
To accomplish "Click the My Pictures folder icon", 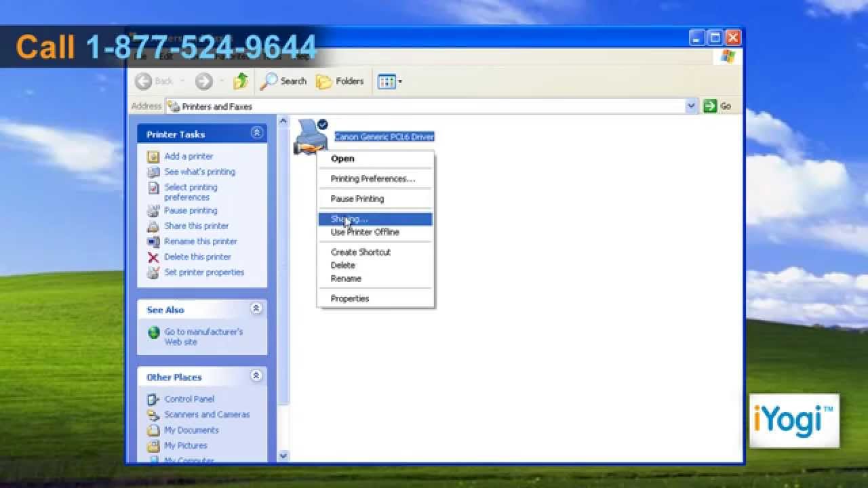I will [153, 447].
